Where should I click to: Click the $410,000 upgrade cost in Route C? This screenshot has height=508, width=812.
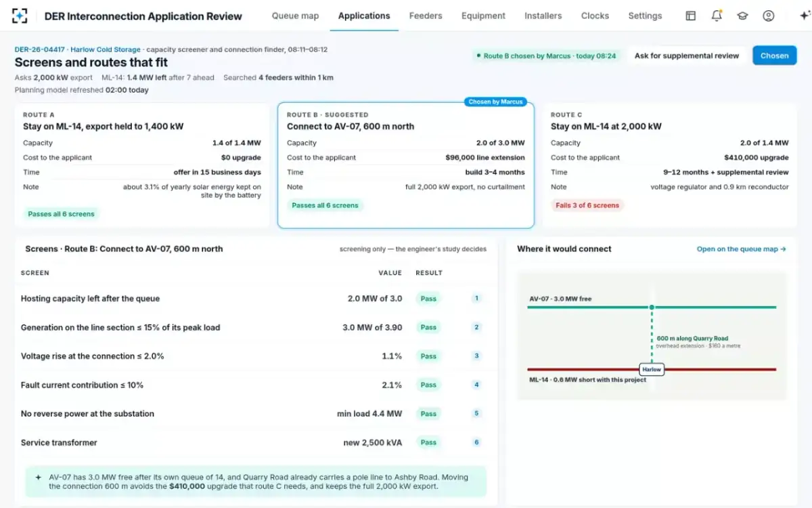tap(757, 158)
